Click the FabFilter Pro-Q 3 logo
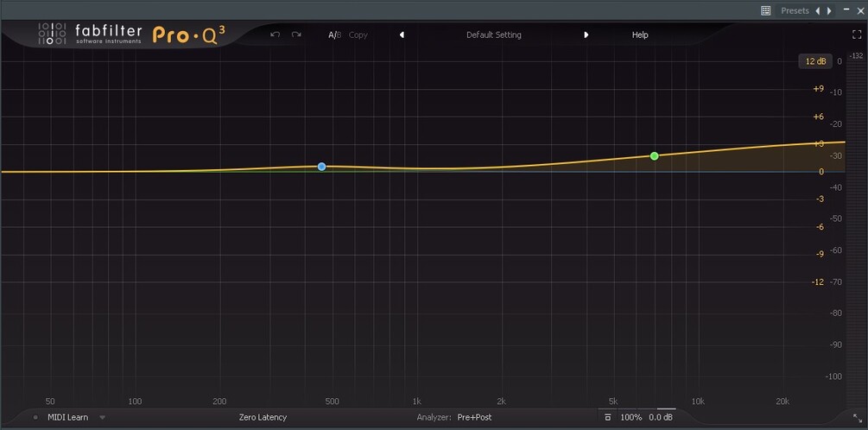The height and width of the screenshot is (430, 868). tap(131, 35)
